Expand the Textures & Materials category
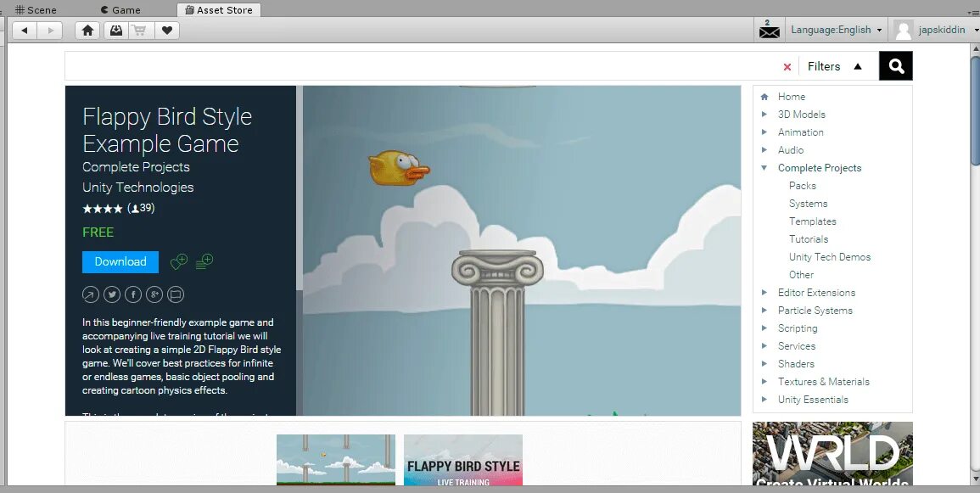The width and height of the screenshot is (980, 493). 764,381
